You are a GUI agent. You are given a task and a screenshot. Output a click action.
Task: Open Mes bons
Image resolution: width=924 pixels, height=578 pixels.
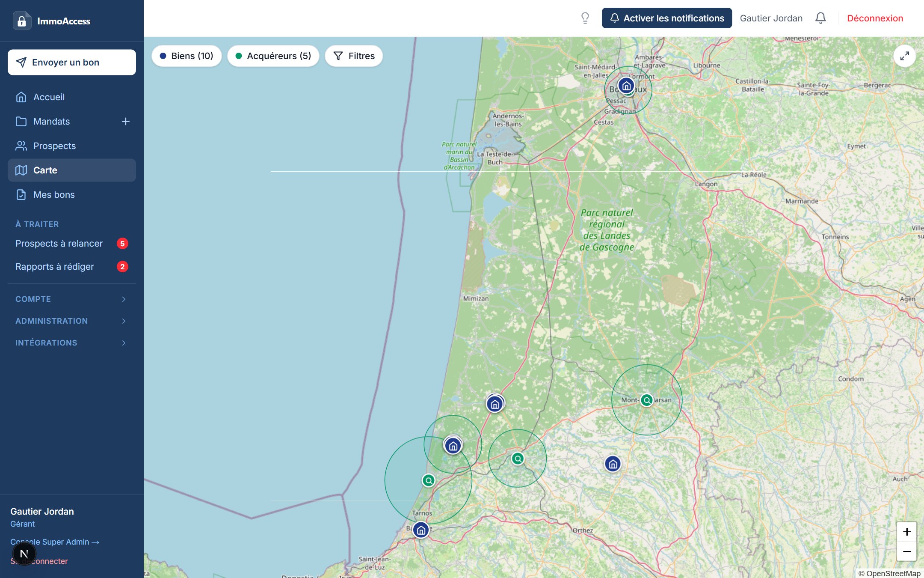(72, 195)
